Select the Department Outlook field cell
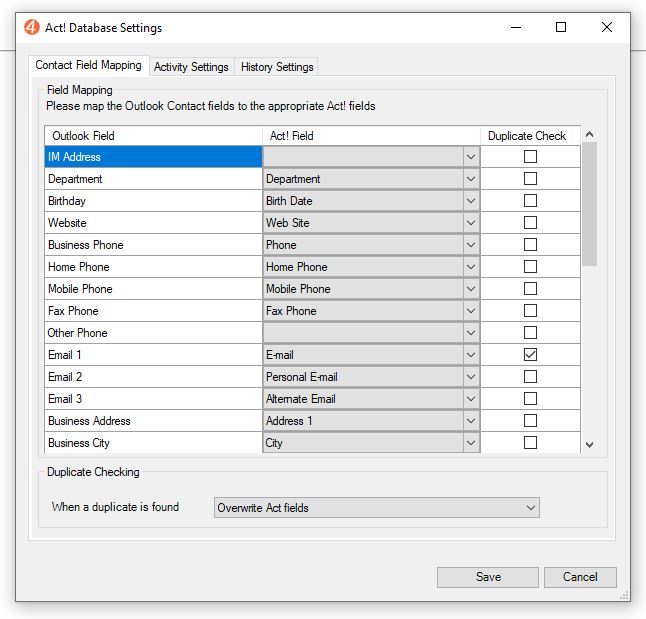The image size is (646, 619). coord(153,179)
